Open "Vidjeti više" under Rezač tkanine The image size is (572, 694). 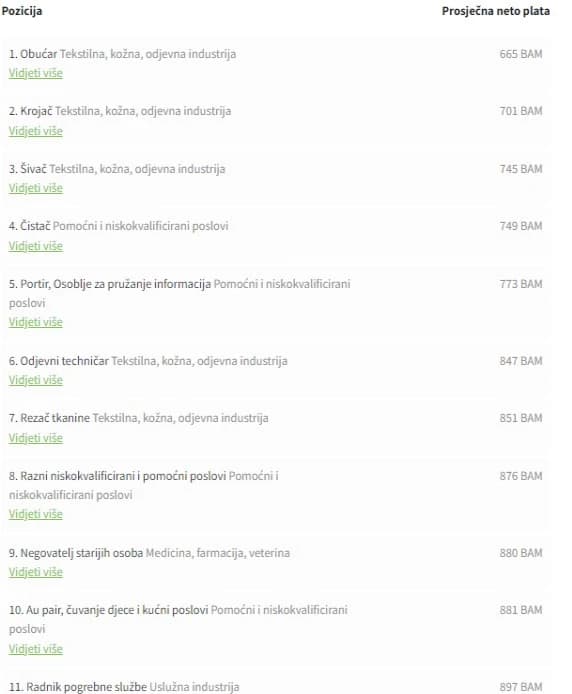[x=36, y=438]
